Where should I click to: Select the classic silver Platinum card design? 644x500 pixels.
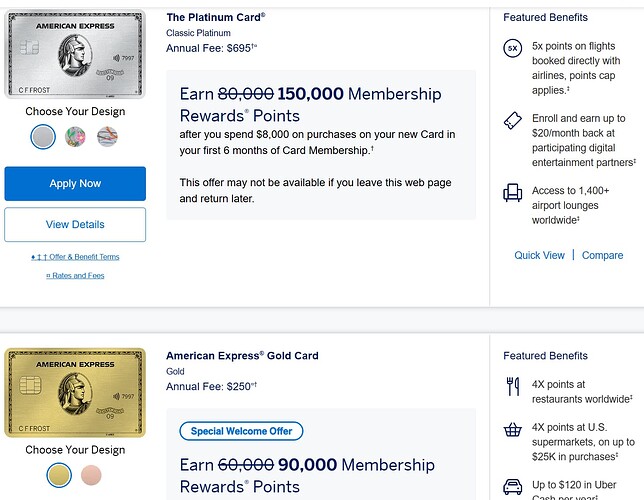tap(43, 136)
